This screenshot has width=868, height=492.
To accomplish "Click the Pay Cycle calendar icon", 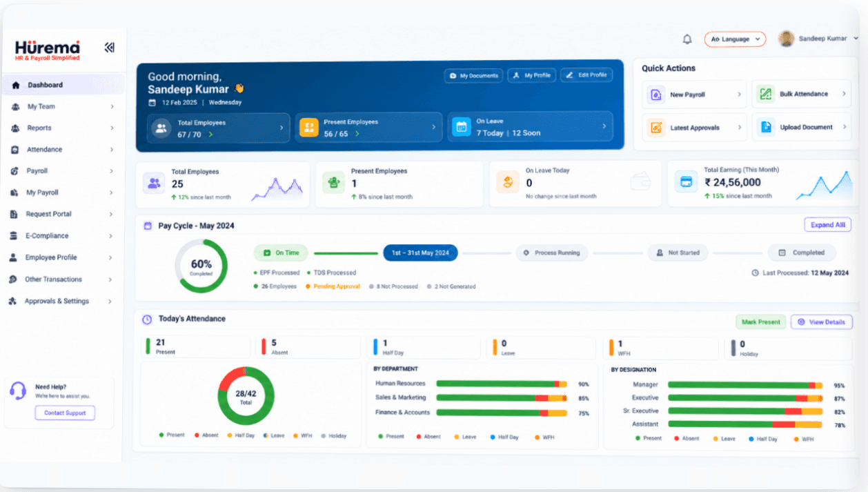I will pos(147,226).
